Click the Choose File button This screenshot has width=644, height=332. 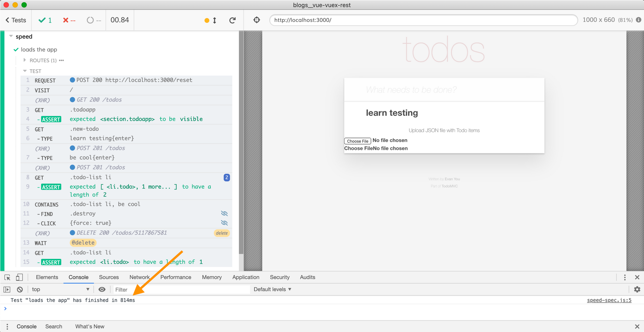coord(357,141)
